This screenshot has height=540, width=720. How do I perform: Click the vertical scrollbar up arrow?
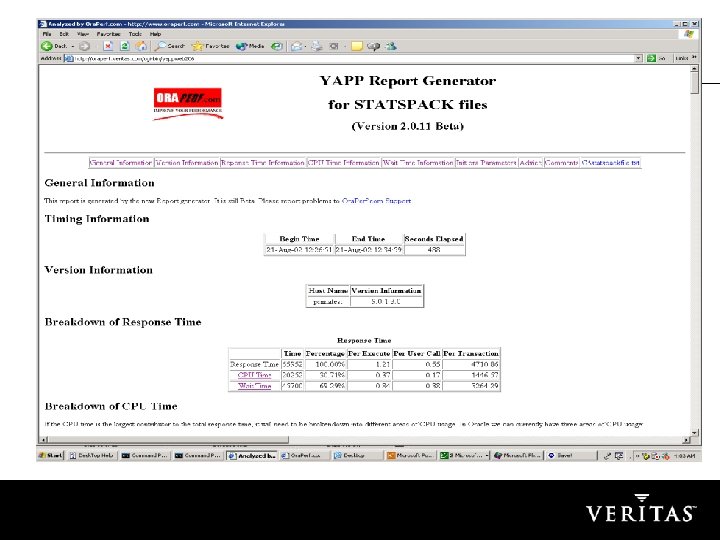click(x=694, y=68)
